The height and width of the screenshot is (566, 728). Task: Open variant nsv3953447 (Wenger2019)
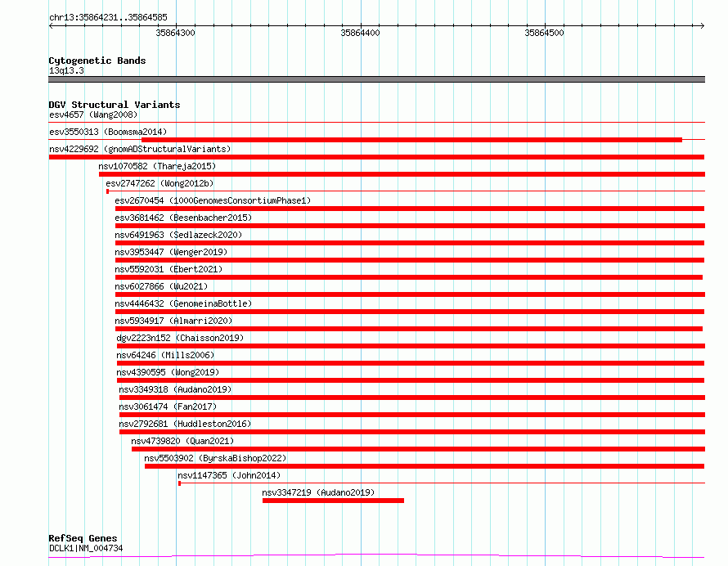coord(171,252)
